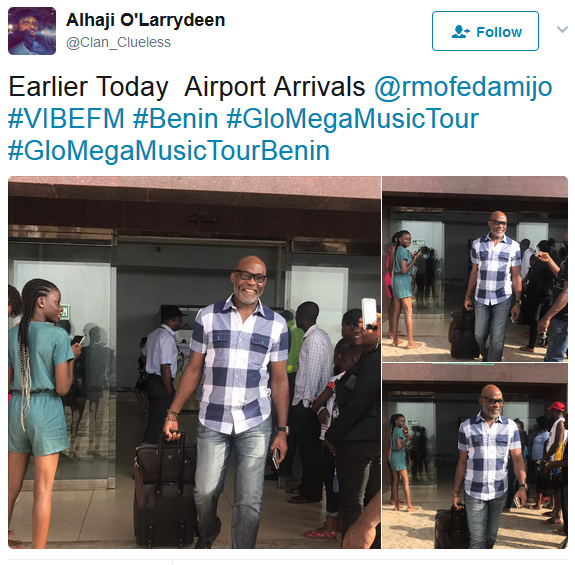Image resolution: width=575 pixels, height=565 pixels.
Task: Expand the tweet options chevron
Action: [x=562, y=29]
